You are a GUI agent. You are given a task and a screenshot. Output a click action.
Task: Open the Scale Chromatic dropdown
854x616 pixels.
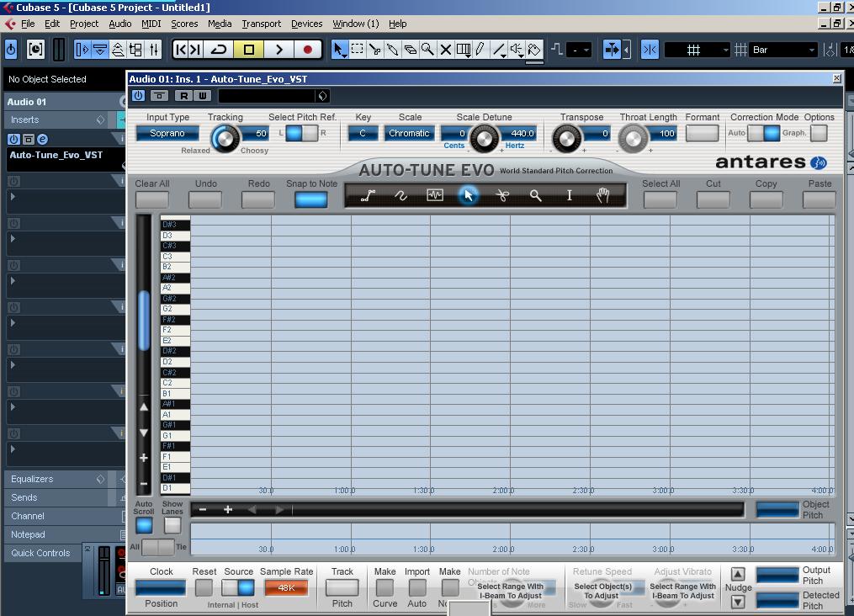[409, 133]
